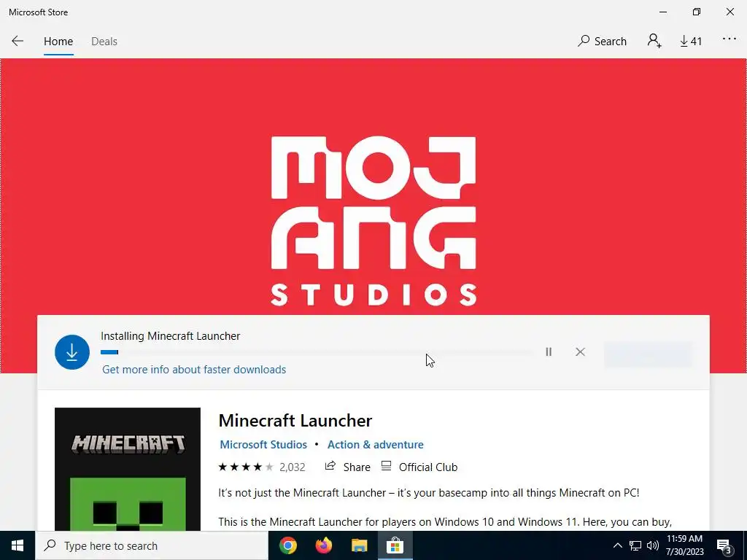Click the Mojang Studios banner image
Viewport: 747px width, 560px height.
coord(373,187)
